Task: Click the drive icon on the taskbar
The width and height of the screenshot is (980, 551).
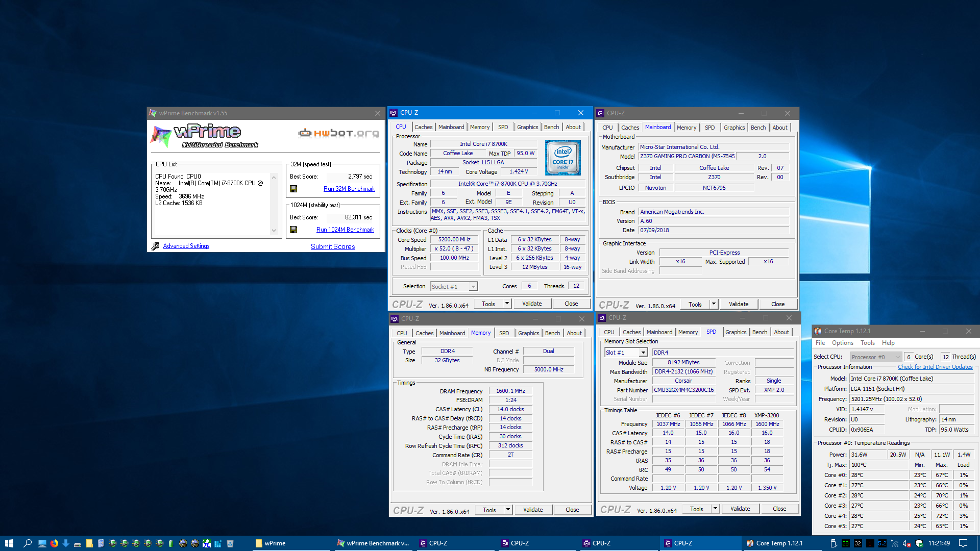Action: coord(78,544)
